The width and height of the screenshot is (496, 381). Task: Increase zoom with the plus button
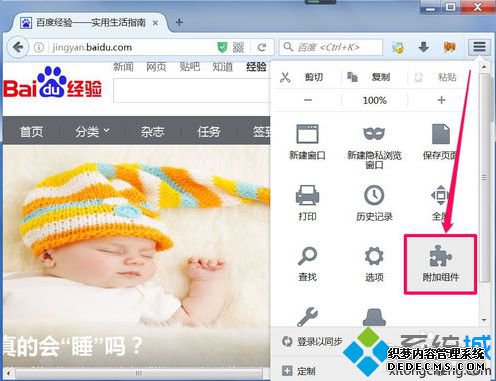tap(441, 100)
